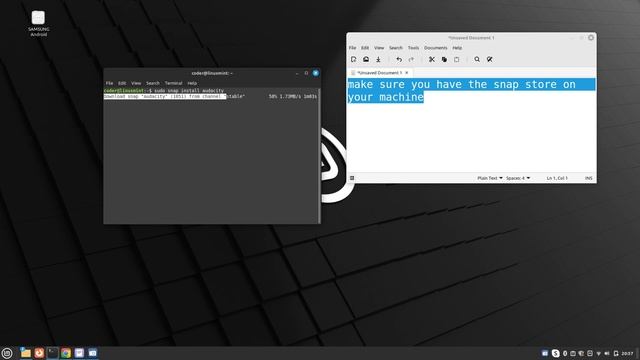
Task: Click the 'sudo snap install audacity' command line
Action: tap(189, 91)
